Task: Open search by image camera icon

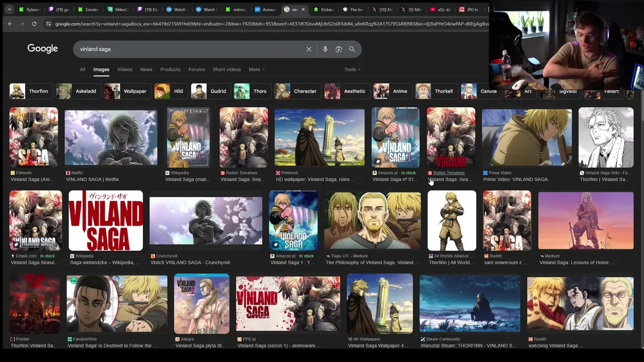Action: 339,49
